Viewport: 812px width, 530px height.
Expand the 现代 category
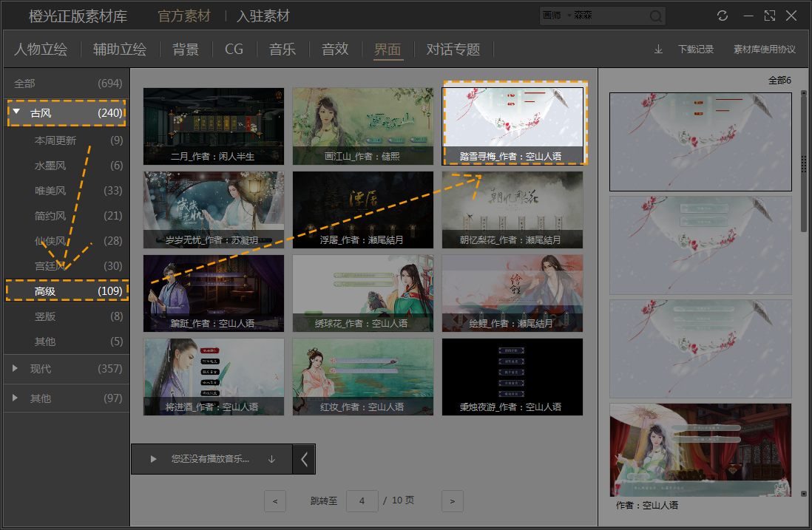pyautogui.click(x=15, y=369)
